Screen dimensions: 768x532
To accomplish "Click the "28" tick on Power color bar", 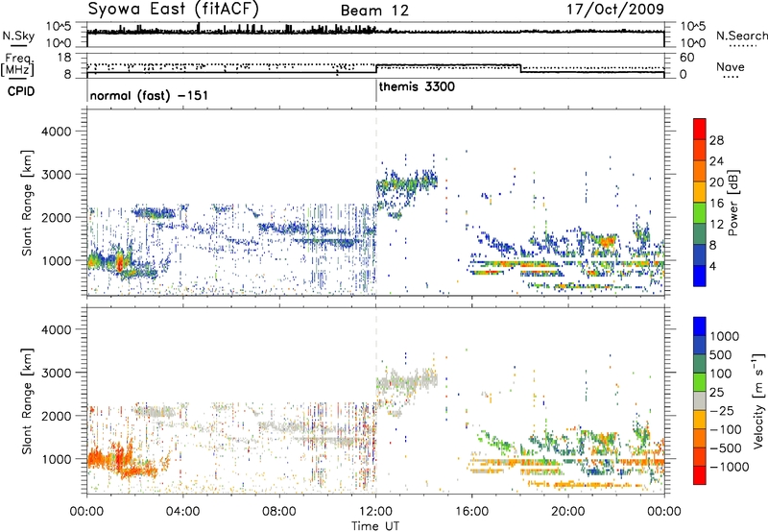I will 716,140.
